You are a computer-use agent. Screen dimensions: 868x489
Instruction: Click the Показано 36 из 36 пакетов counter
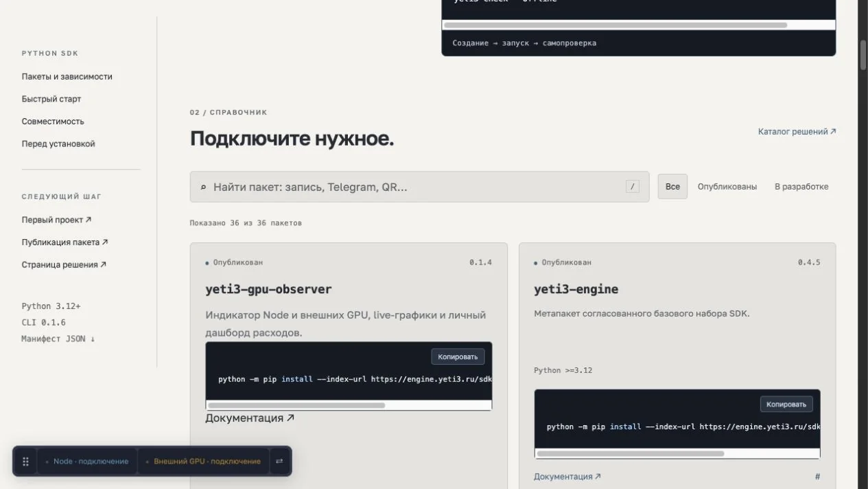point(246,223)
